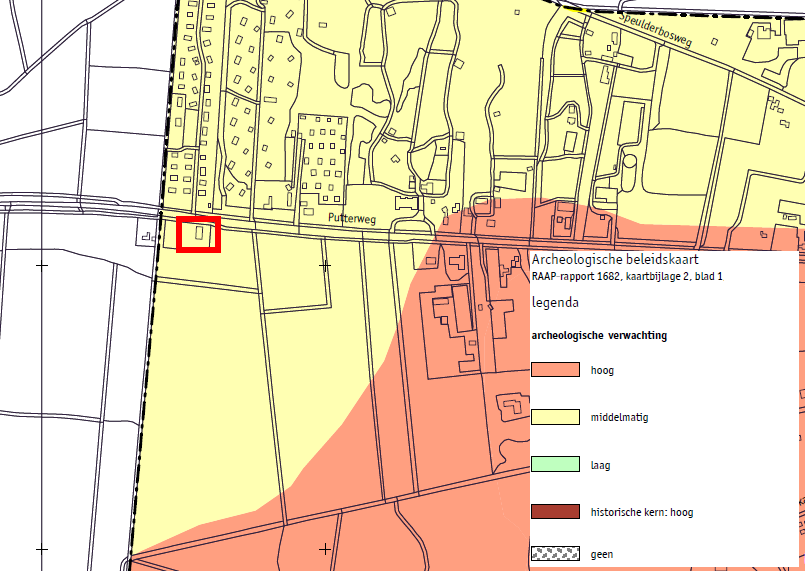Click the 'RAAP-rapport 1682, kaartbijlage 2, blad 1' text
The image size is (805, 571).
pos(627,276)
